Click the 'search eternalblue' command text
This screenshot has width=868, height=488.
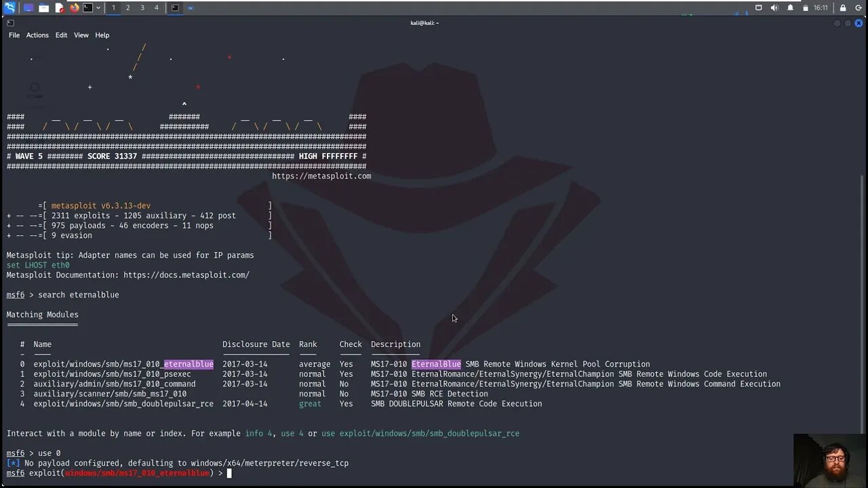click(79, 295)
